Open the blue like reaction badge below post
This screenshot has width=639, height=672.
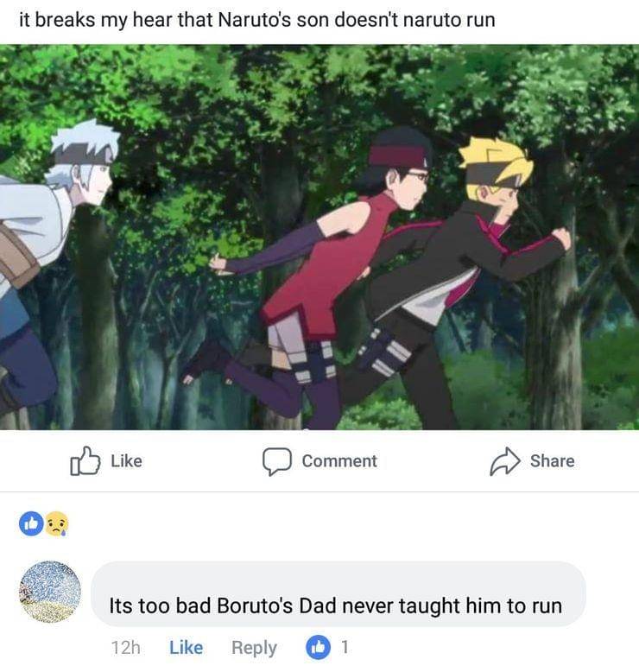pyautogui.click(x=31, y=523)
